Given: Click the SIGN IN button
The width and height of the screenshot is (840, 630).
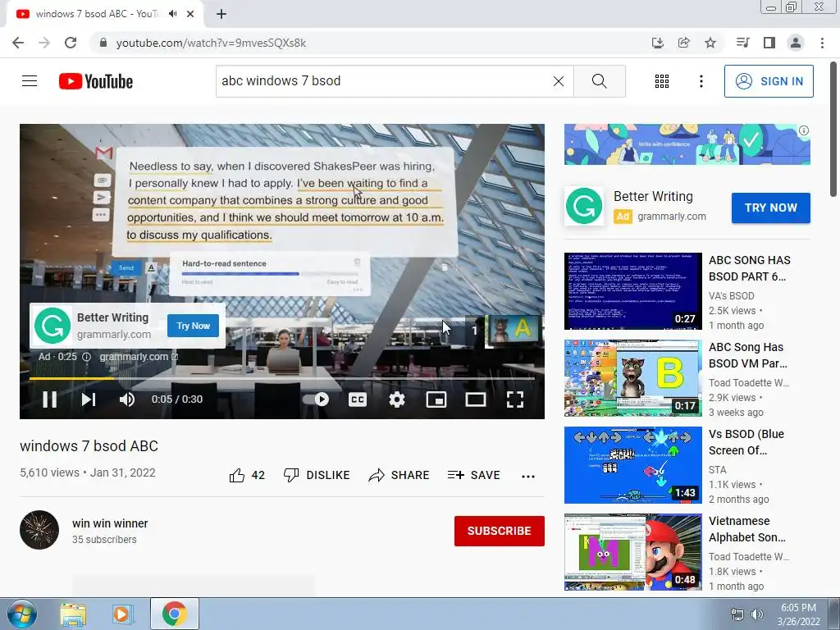Looking at the screenshot, I should (769, 81).
